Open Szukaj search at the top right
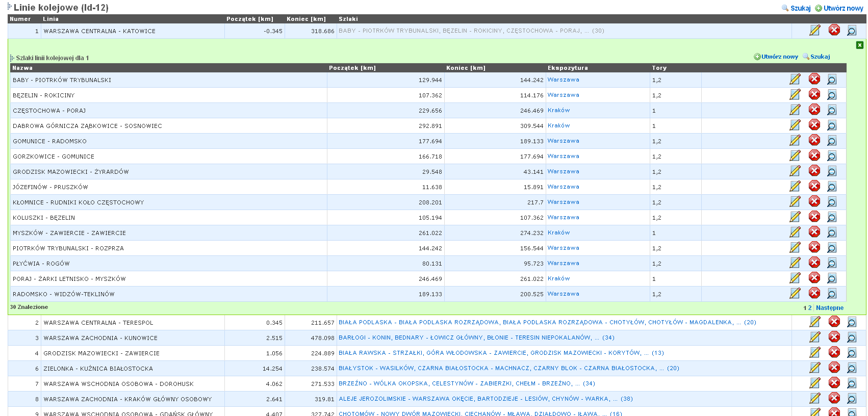Screen dimensions: 868x416 [800, 8]
